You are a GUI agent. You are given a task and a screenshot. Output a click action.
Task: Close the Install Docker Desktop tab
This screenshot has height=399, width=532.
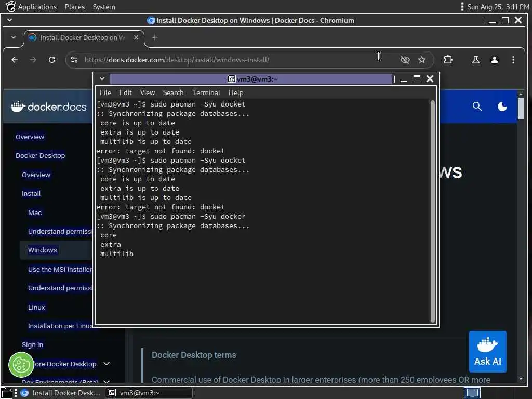click(136, 37)
